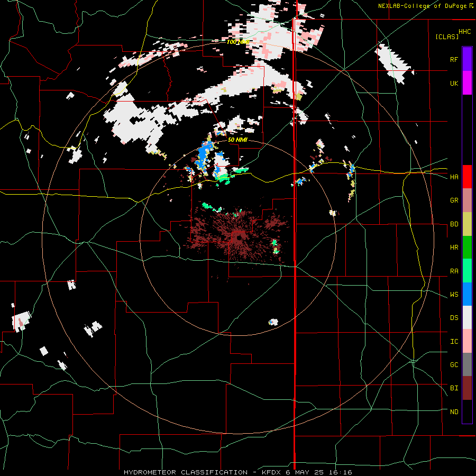Click the HA red legend color swatch

click(x=467, y=177)
